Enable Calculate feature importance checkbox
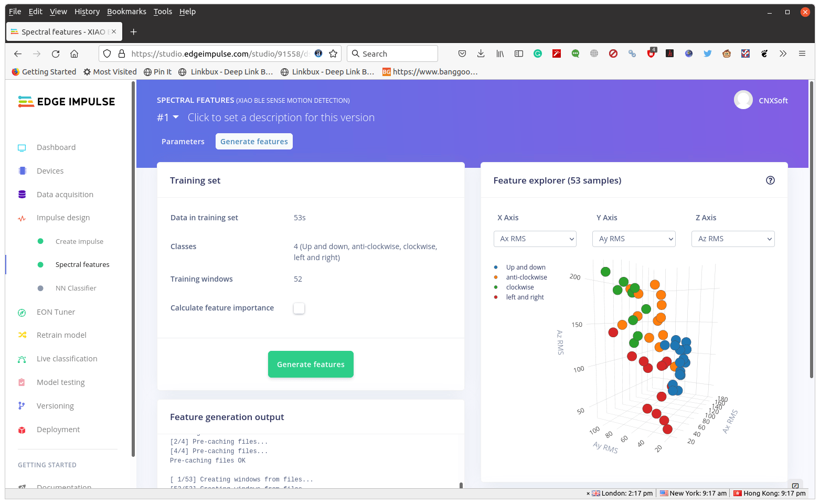Screen dimensions: 820x504 (x=299, y=308)
